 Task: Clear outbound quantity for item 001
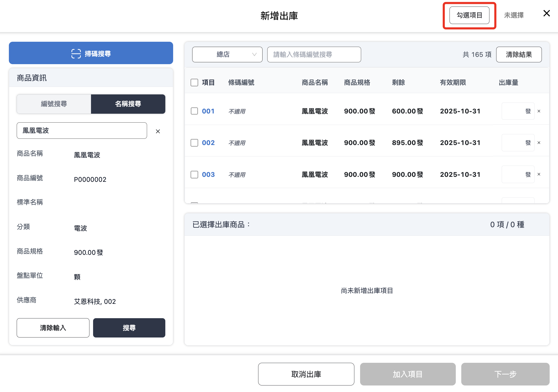click(x=539, y=111)
